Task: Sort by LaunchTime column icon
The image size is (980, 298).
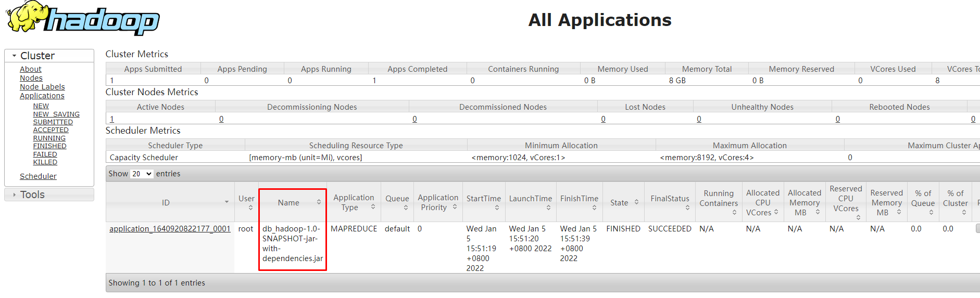Action: (x=548, y=208)
